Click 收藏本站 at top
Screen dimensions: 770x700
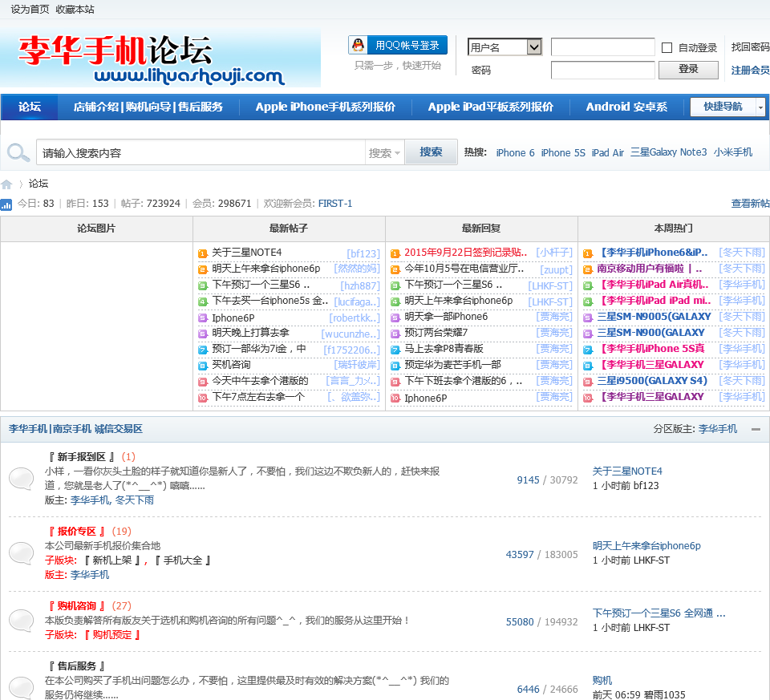pos(75,10)
